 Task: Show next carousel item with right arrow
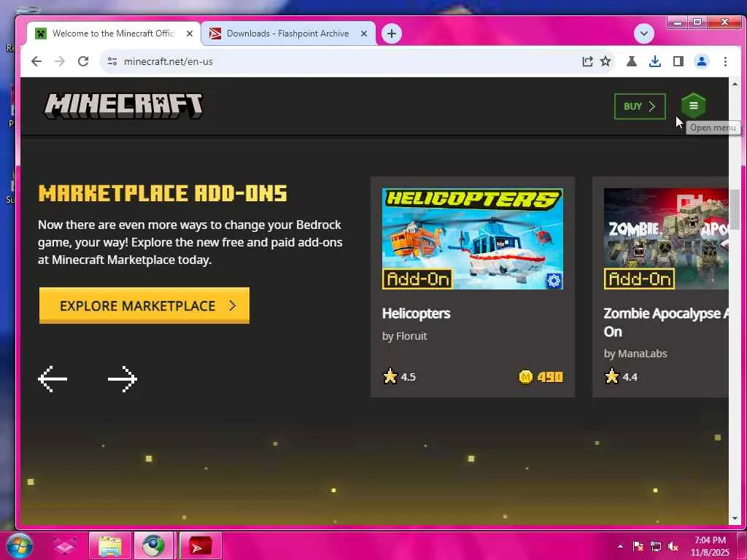point(123,379)
